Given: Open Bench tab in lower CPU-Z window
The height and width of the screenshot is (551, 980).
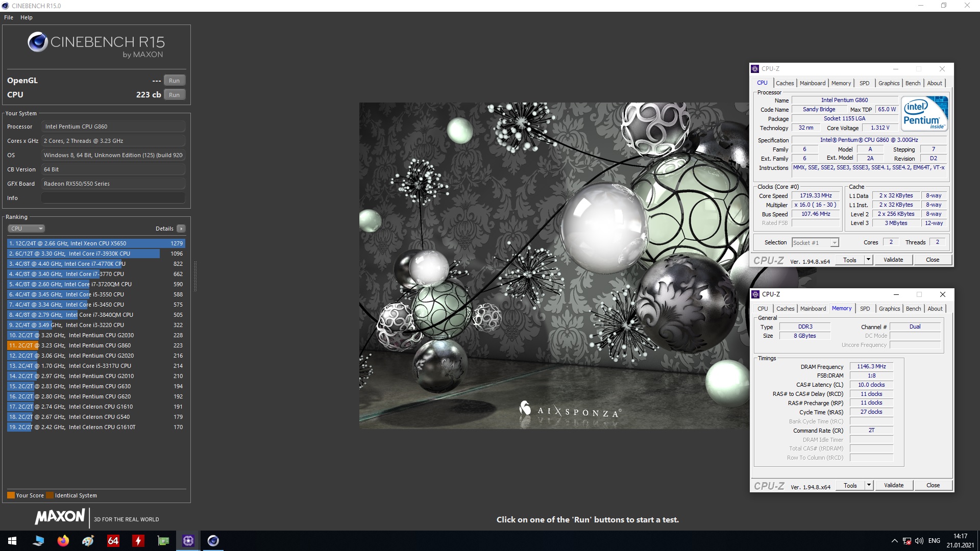Looking at the screenshot, I should click(x=914, y=309).
